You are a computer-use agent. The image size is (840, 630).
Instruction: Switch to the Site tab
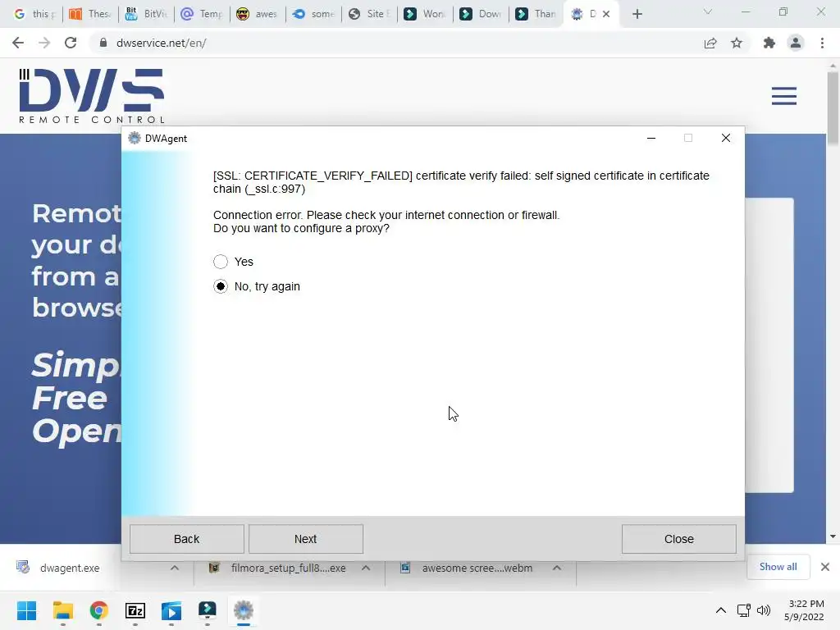coord(368,14)
